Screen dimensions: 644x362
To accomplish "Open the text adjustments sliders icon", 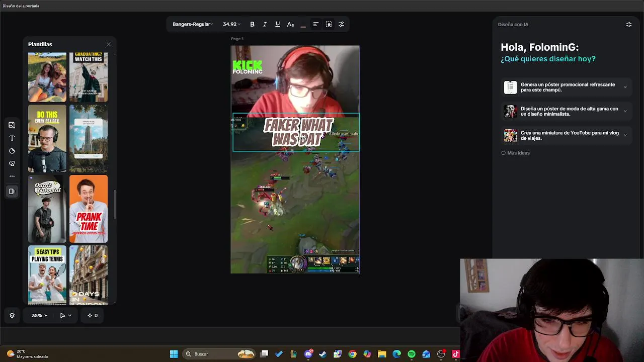I will point(341,24).
